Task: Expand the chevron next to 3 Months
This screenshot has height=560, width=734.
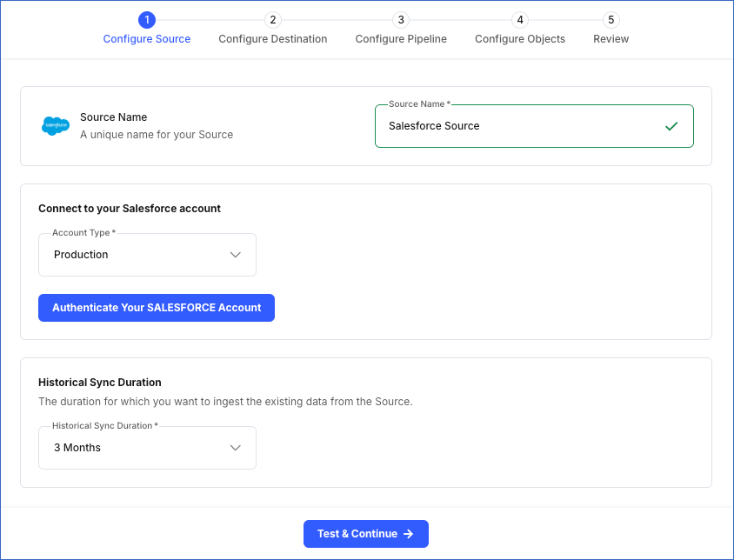Action: [x=236, y=447]
